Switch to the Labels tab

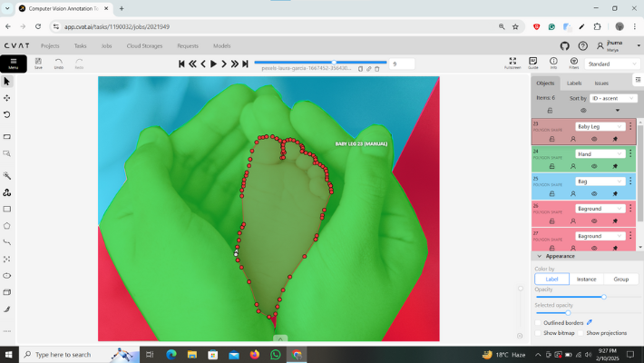[574, 83]
